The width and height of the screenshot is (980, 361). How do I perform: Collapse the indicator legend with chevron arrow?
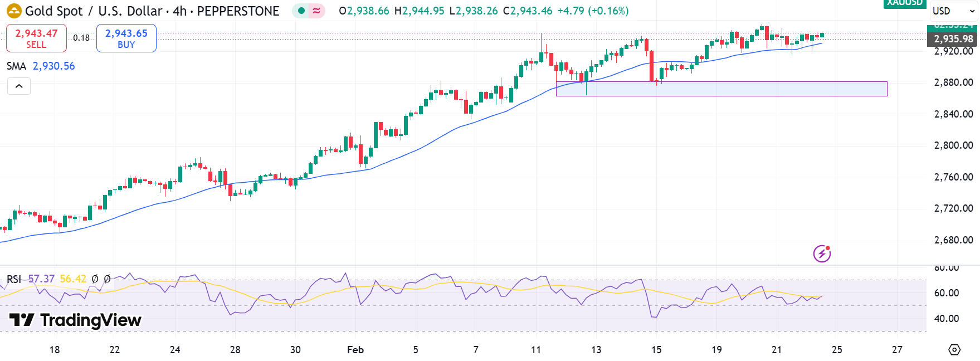click(19, 86)
